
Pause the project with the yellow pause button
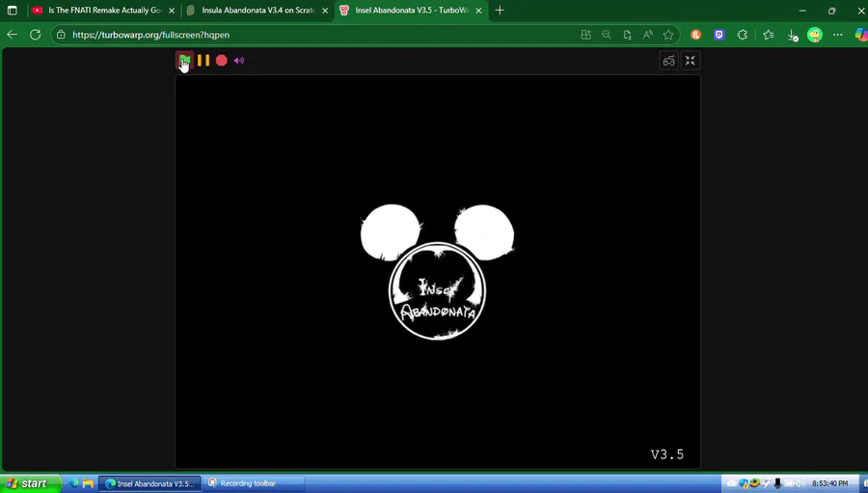203,61
